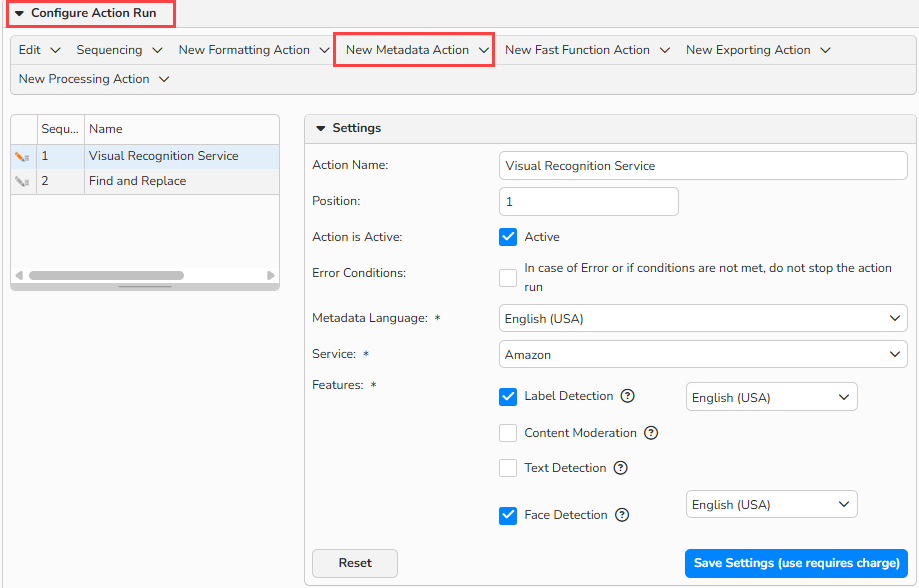
Task: Open the Text Detection help icon
Action: pyautogui.click(x=621, y=468)
